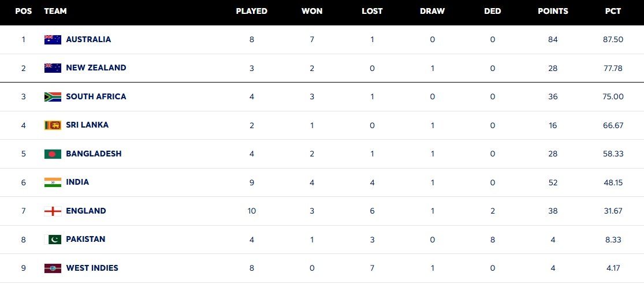This screenshot has height=284, width=644.
Task: Click the Pakistan flag icon
Action: 53,240
